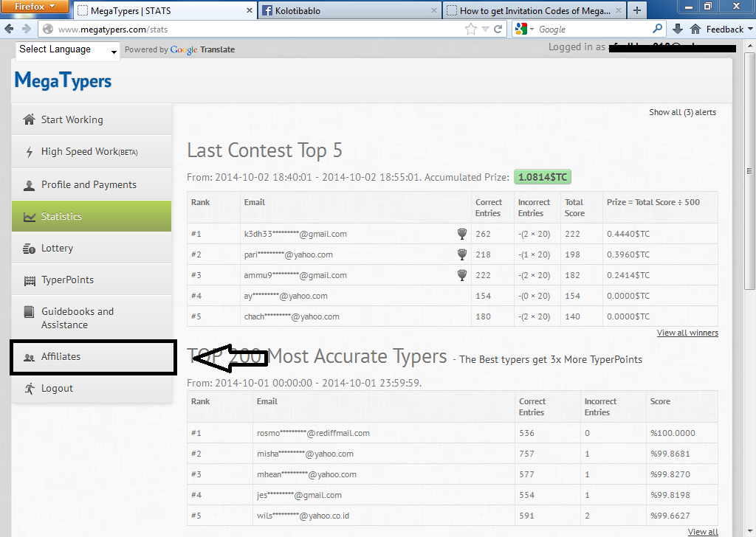Click email rosmo rediffmail.com

tap(313, 433)
